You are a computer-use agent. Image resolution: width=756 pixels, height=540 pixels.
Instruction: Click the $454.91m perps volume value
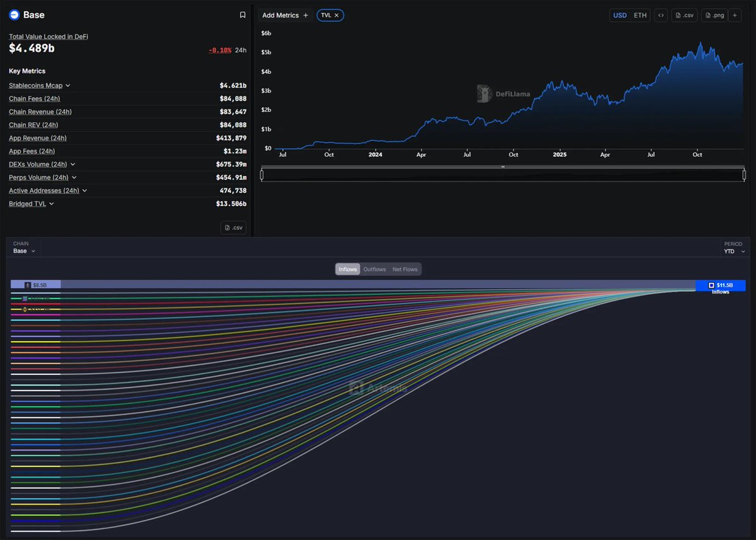[231, 178]
